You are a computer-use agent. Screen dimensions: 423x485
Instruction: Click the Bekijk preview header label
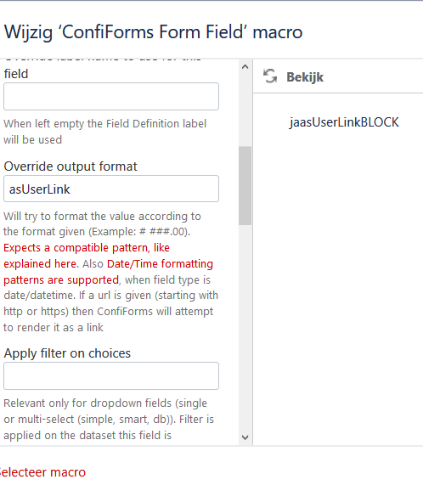305,77
